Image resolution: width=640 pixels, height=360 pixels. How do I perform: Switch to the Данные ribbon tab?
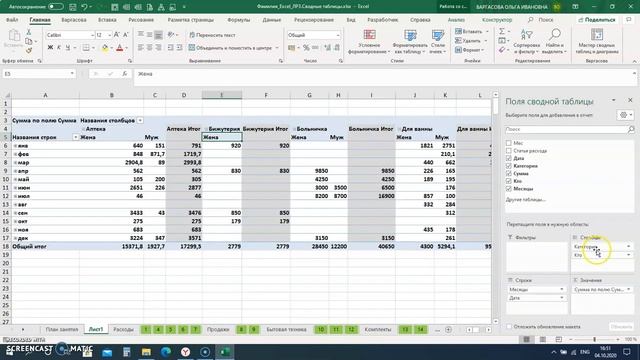coord(271,20)
